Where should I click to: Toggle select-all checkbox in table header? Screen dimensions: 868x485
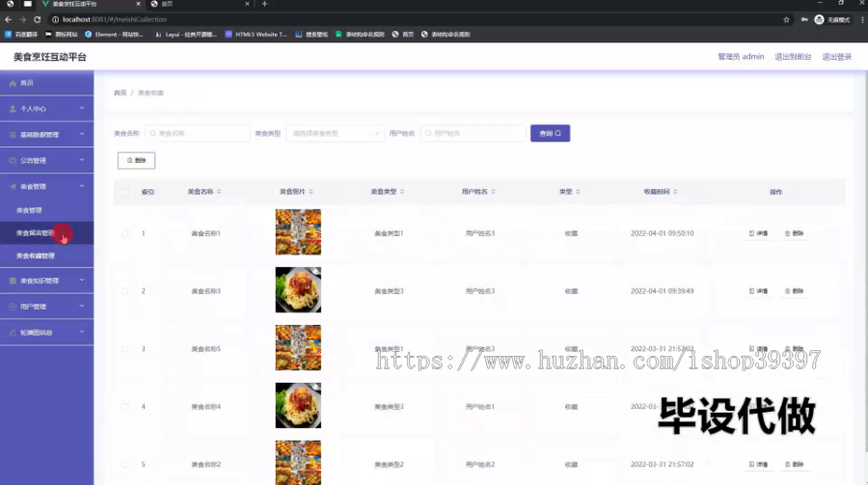click(x=125, y=192)
